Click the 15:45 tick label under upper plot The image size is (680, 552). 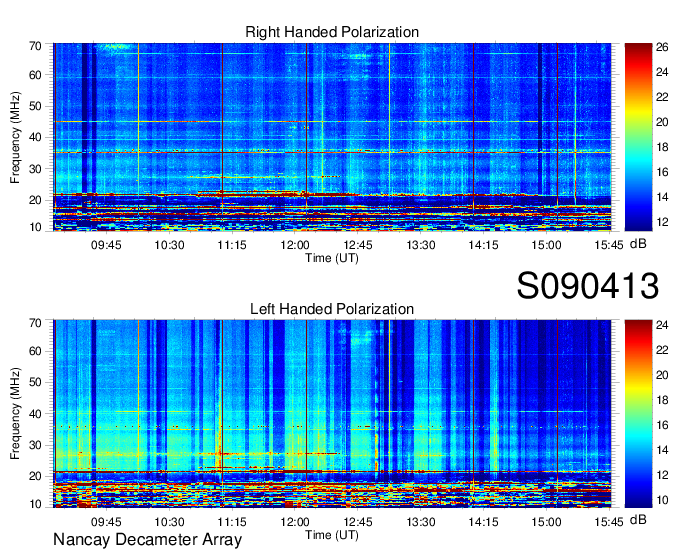[609, 245]
